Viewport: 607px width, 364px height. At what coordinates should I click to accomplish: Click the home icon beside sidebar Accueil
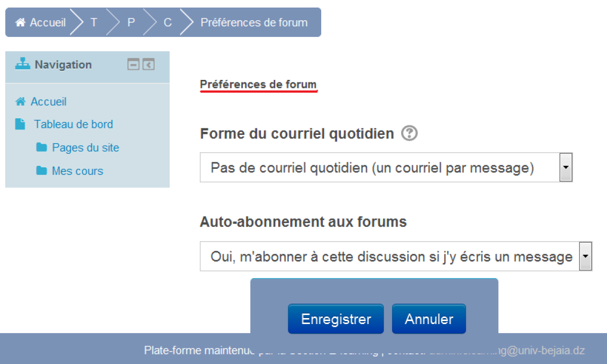click(x=20, y=102)
